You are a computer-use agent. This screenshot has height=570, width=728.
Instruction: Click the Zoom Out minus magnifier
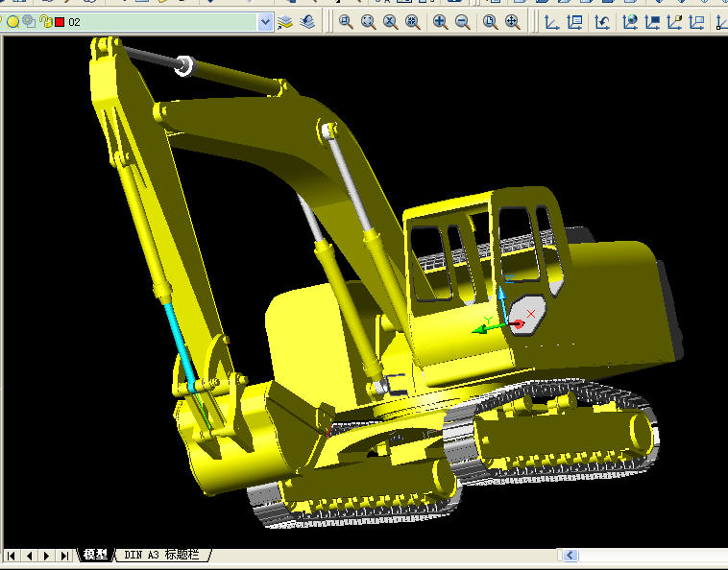(462, 22)
